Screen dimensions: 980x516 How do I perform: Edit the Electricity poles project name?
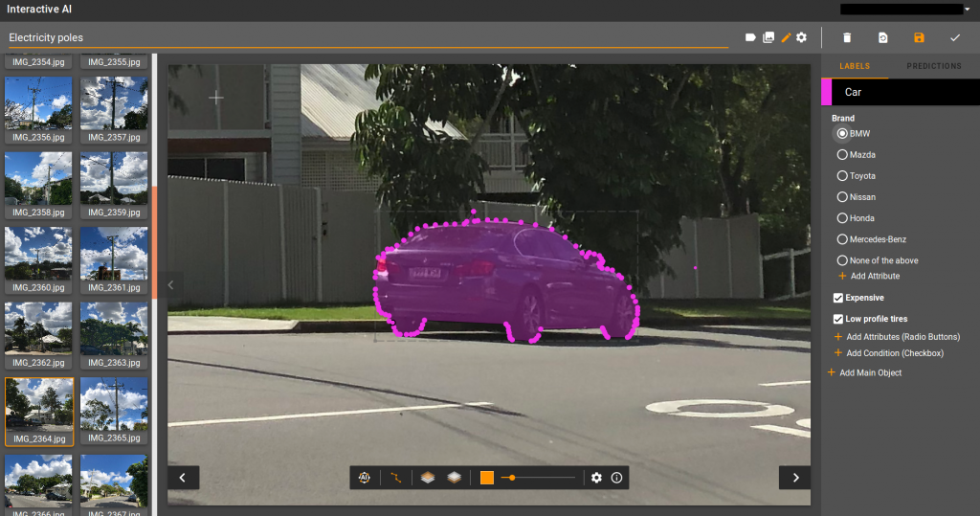pyautogui.click(x=368, y=38)
